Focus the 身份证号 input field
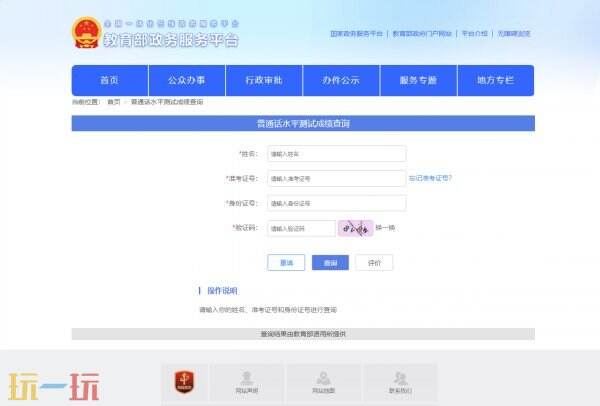This screenshot has height=406, width=600. pos(335,203)
